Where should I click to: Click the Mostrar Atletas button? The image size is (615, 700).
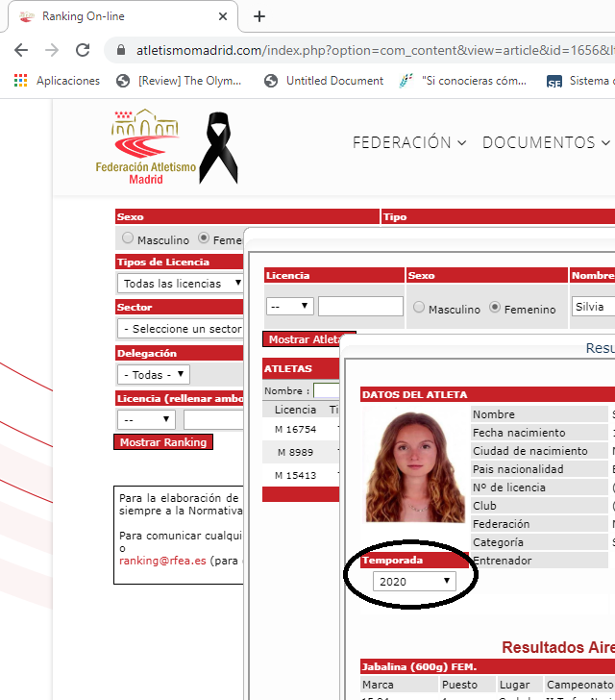coord(304,339)
